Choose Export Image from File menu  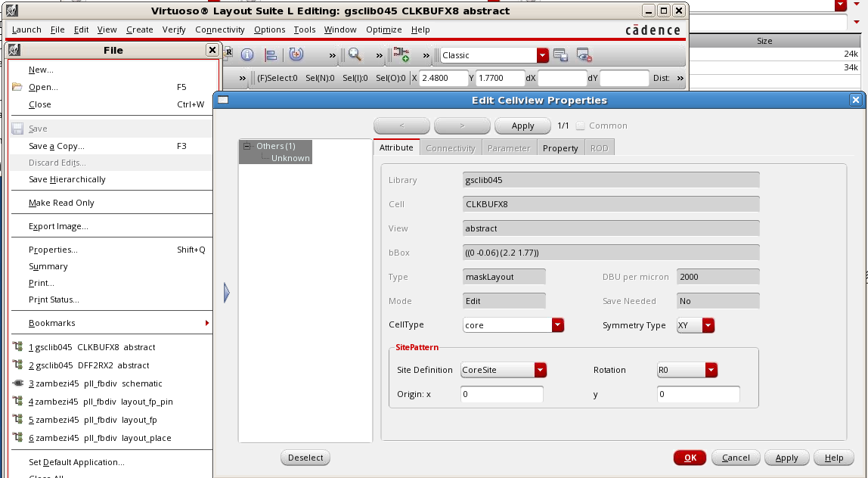[x=58, y=226]
